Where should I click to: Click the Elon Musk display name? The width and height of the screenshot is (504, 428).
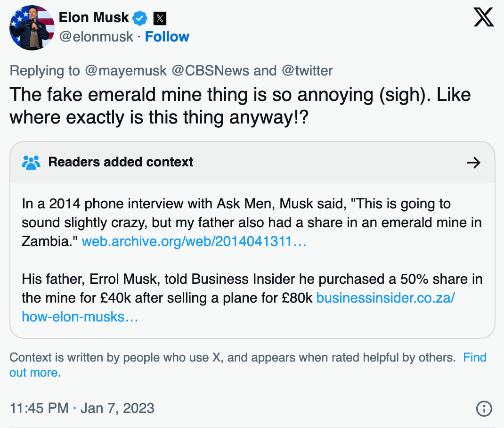(94, 17)
